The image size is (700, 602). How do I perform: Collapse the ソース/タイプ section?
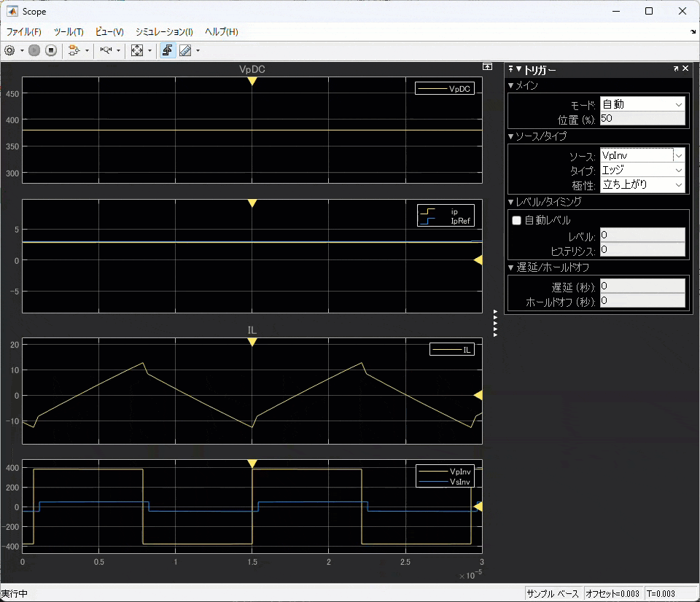pos(510,136)
